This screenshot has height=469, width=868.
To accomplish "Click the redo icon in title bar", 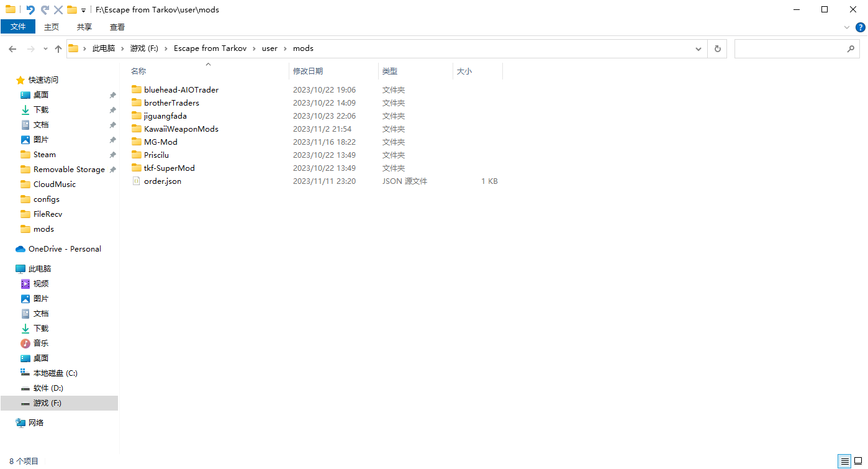I will click(x=45, y=10).
